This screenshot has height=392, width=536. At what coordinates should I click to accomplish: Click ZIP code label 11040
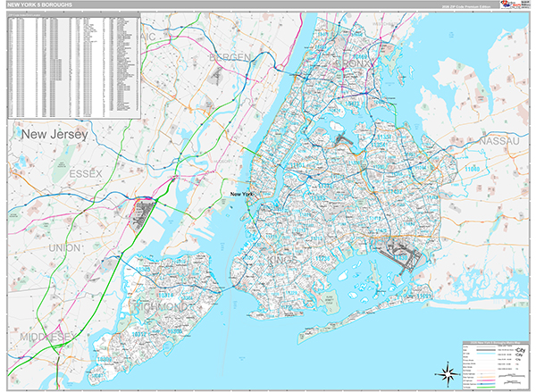(473, 169)
